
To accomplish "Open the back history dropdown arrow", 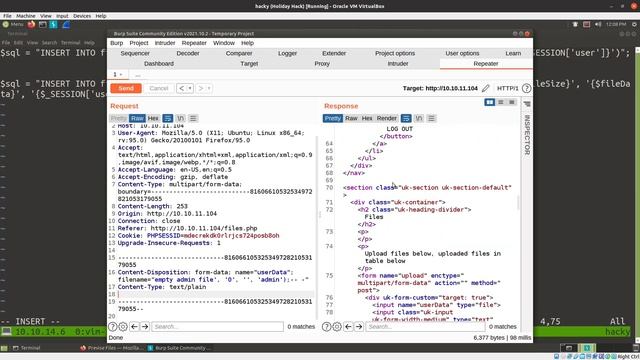I will click(190, 88).
